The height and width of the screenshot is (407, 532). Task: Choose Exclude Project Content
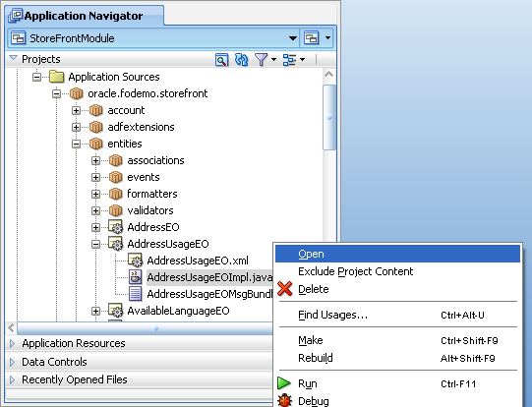397,271
